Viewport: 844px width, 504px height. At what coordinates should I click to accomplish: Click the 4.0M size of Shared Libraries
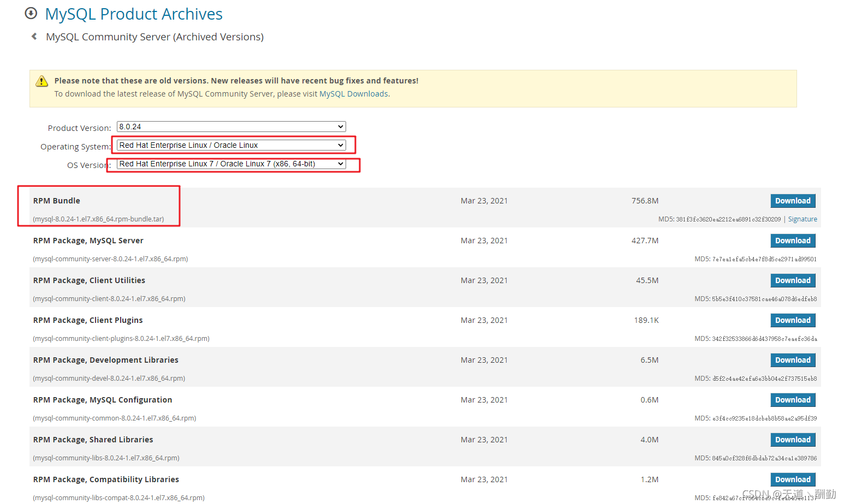649,440
